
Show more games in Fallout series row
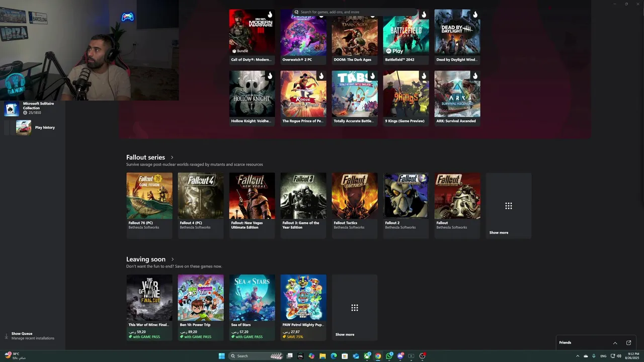pos(509,205)
